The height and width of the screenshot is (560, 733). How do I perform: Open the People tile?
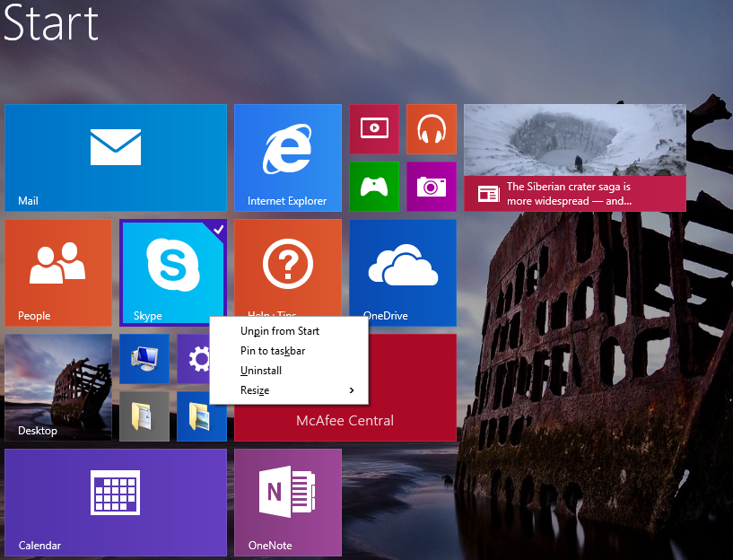pos(58,273)
